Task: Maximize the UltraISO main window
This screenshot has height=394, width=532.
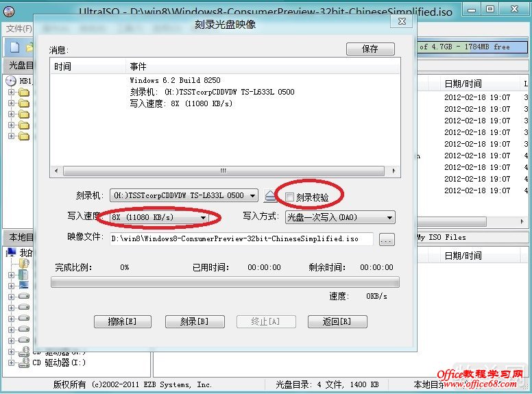Action: click(490, 9)
